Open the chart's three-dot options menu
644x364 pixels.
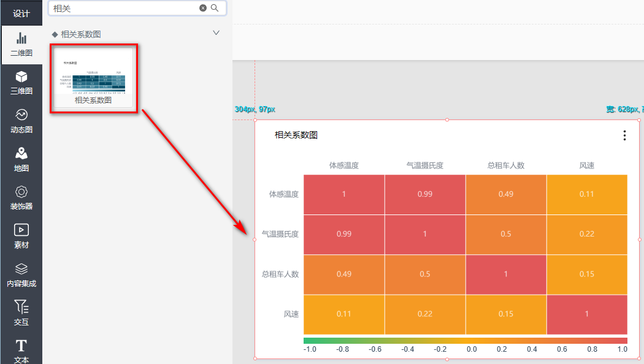tap(624, 135)
